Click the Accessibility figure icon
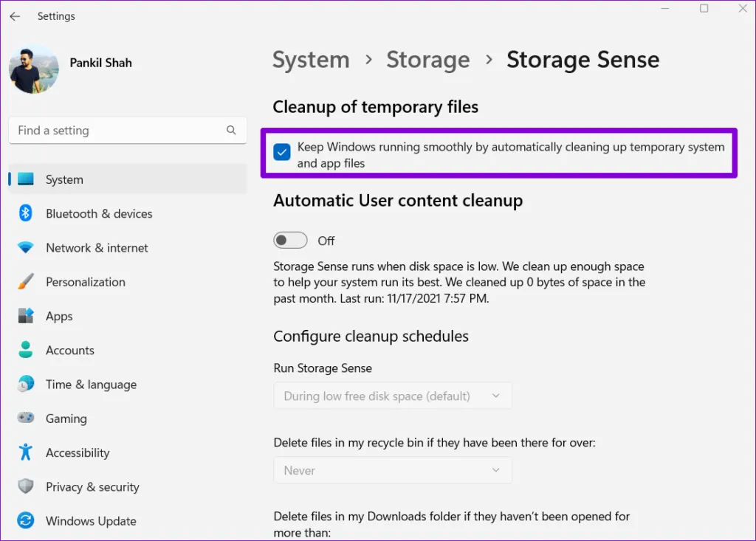756x541 pixels. [26, 452]
